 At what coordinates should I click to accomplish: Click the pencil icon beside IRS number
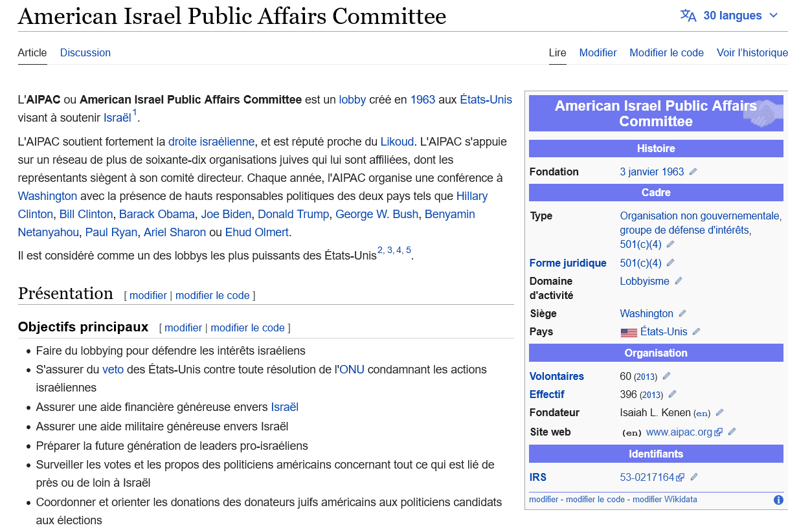click(x=694, y=478)
